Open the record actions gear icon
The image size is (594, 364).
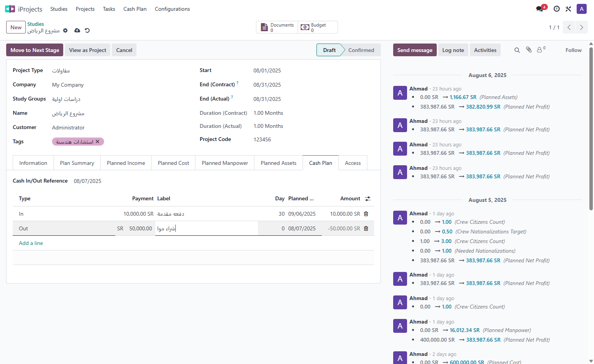pyautogui.click(x=65, y=30)
